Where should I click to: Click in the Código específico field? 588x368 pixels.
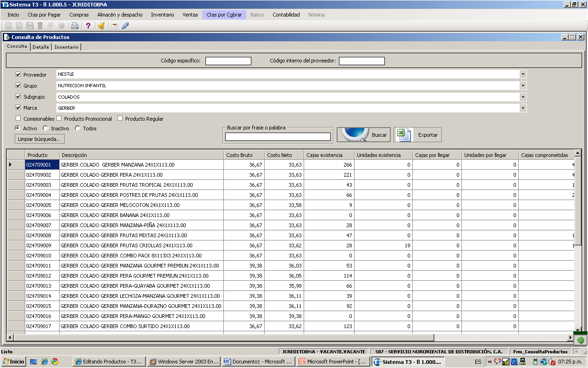click(228, 61)
